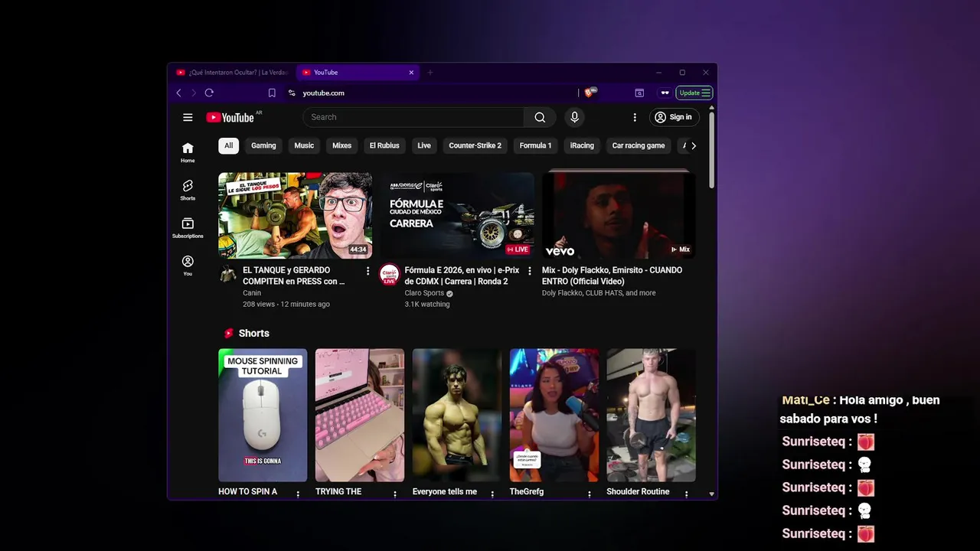Open Canin channel name link
This screenshot has width=980, height=551.
(x=252, y=293)
